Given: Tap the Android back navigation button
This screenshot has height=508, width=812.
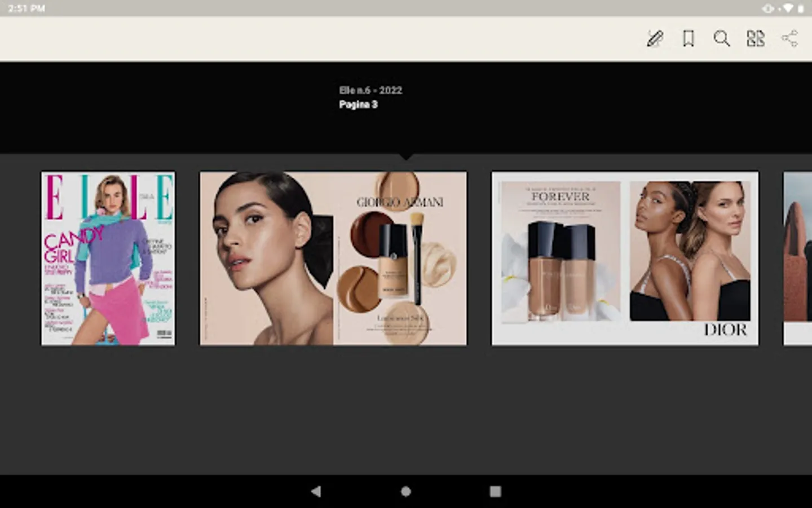Looking at the screenshot, I should tap(316, 492).
